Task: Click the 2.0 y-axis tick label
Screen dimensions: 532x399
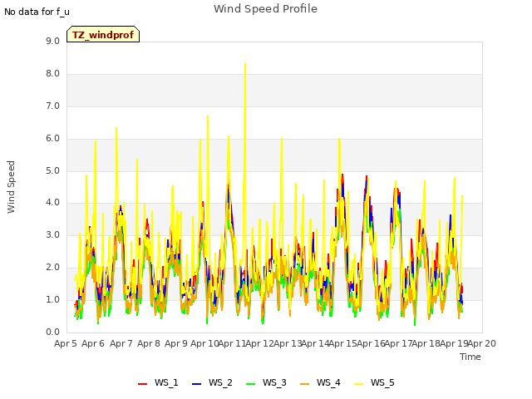Action: pos(52,268)
